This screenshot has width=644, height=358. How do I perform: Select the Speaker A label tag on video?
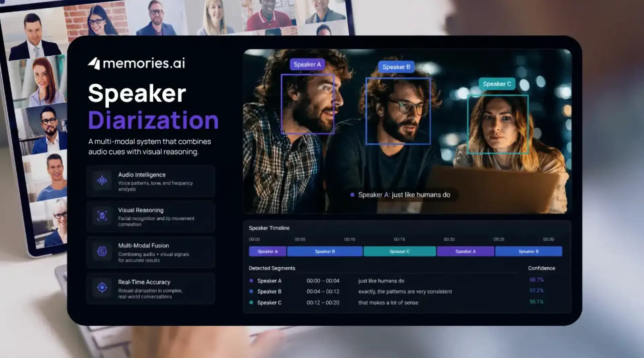tap(307, 64)
